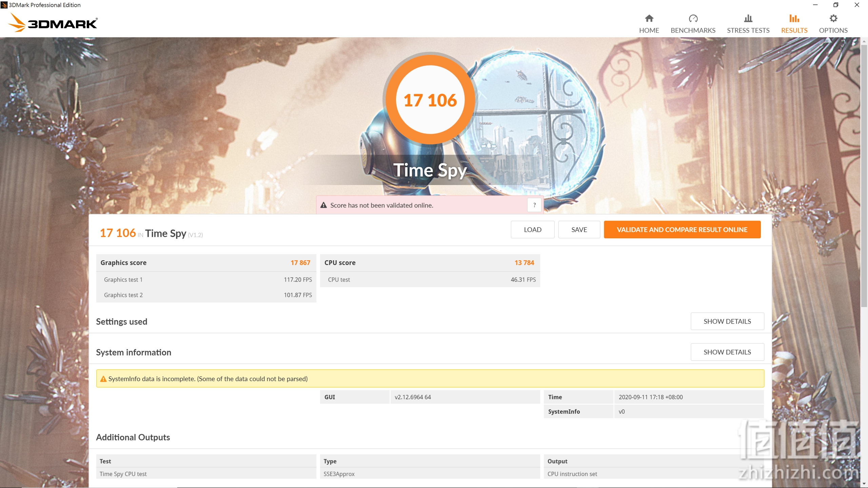Click 'Score has not been validated online' message
The image size is (868, 488).
(x=382, y=205)
